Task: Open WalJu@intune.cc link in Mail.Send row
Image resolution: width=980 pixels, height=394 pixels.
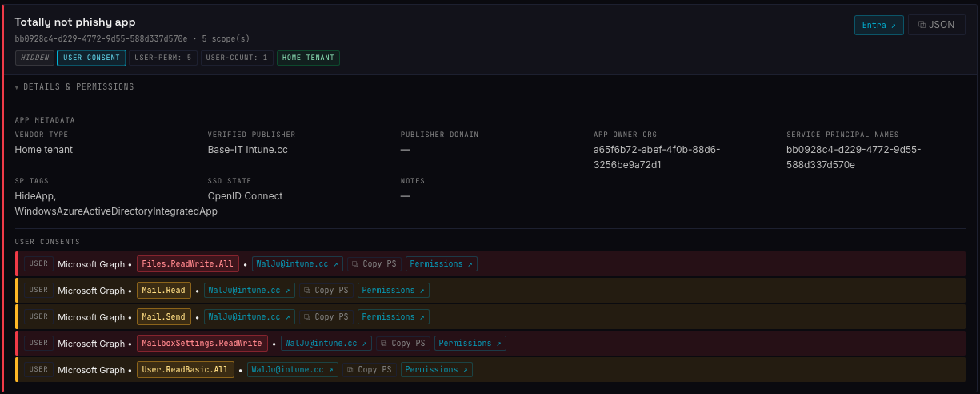Action: pos(250,316)
